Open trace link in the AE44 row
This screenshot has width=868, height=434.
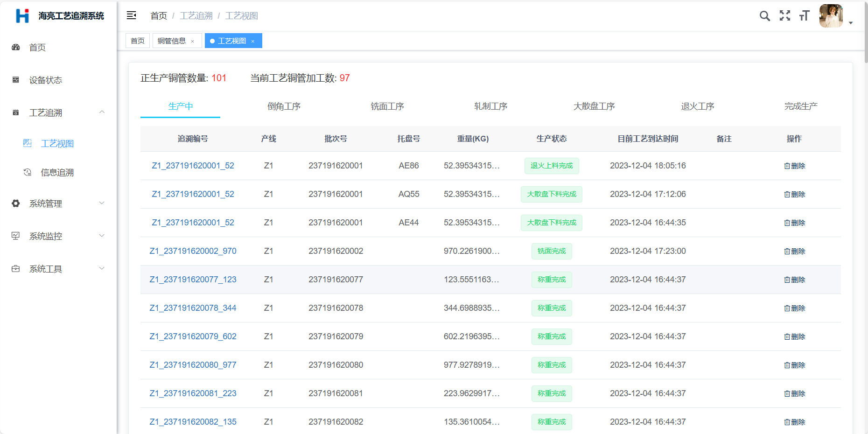[193, 223]
